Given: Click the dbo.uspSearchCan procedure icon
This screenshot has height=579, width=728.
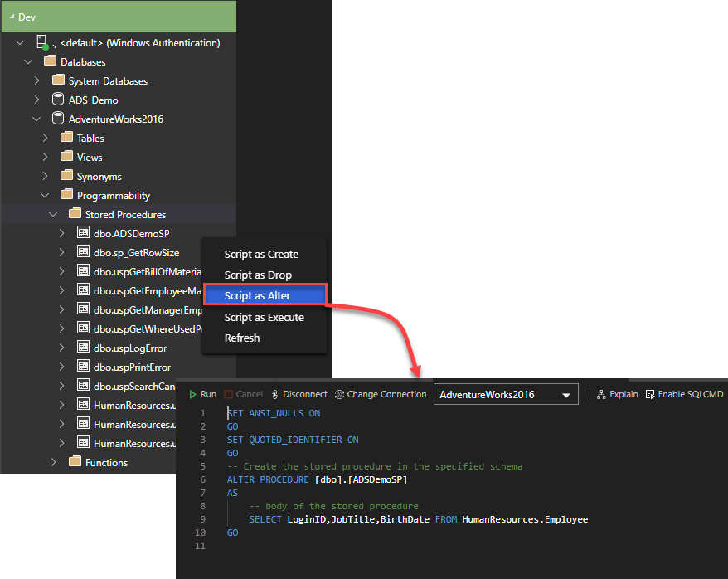Looking at the screenshot, I should pyautogui.click(x=83, y=385).
